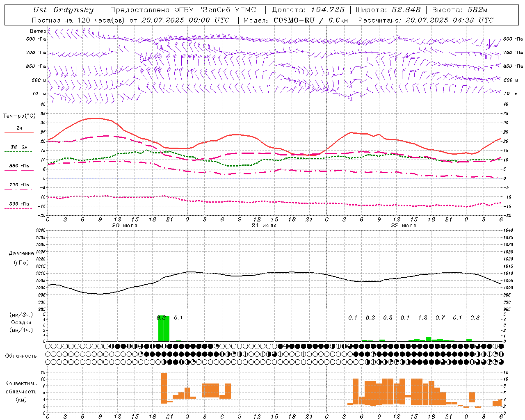Click right wind axis label 700 гПа
The image size is (525, 420).
click(513, 52)
